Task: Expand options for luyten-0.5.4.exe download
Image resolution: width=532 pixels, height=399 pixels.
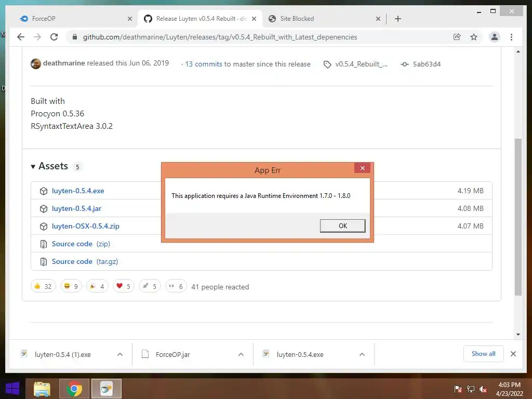Action: [362, 354]
